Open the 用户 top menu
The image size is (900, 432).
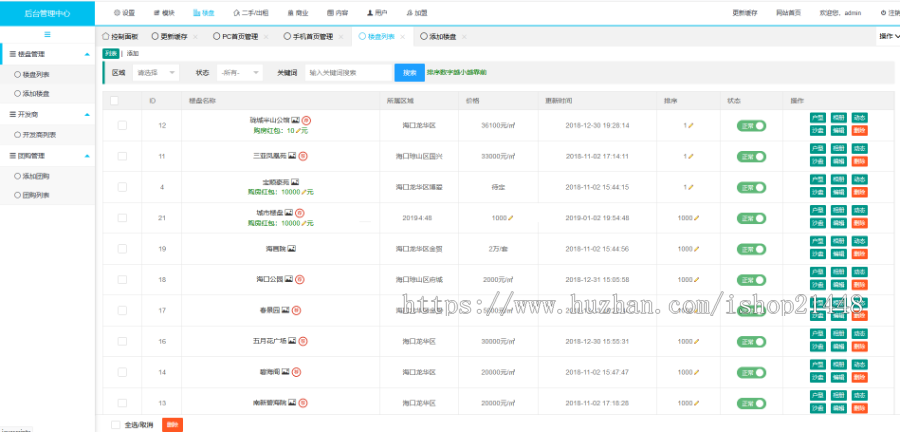377,13
